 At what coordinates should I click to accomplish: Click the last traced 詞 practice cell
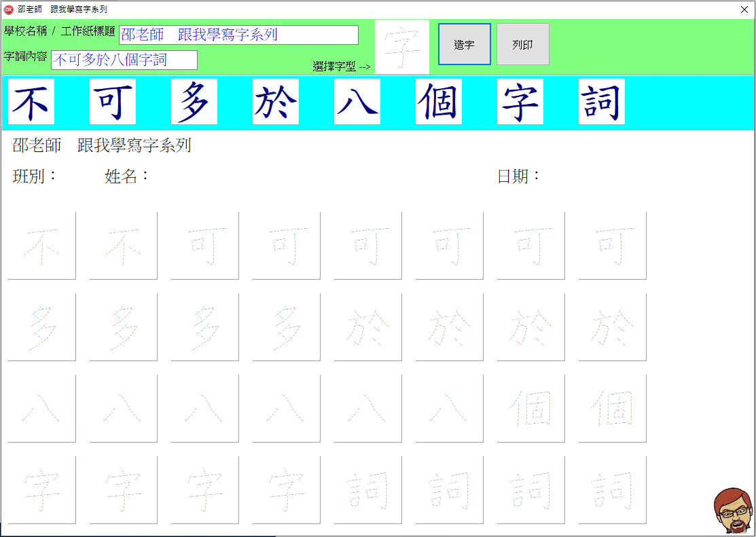[611, 489]
